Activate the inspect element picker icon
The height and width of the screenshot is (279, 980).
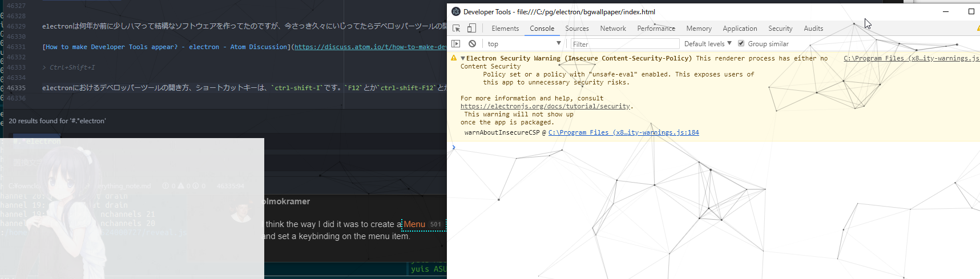click(x=456, y=29)
